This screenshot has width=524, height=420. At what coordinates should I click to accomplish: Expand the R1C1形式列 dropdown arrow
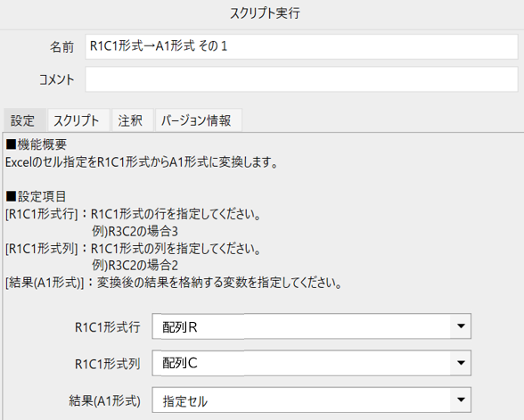[461, 363]
